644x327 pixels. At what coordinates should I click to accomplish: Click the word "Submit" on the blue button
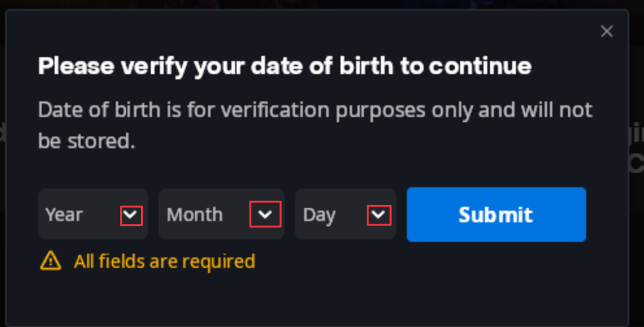(x=496, y=215)
